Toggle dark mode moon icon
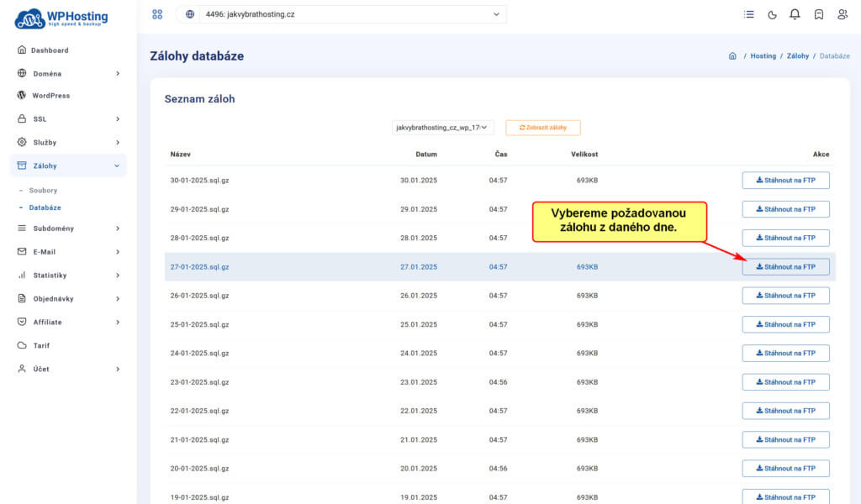This screenshot has width=861, height=504. 773,14
